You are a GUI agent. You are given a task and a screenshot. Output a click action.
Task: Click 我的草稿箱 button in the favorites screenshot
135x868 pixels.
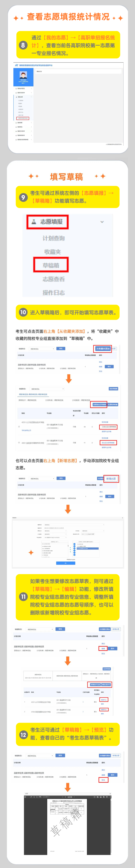point(113,389)
